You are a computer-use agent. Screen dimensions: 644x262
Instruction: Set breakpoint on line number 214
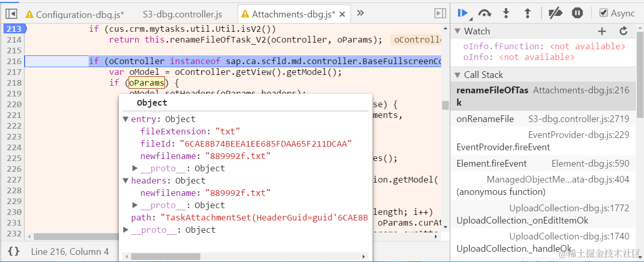coord(14,39)
